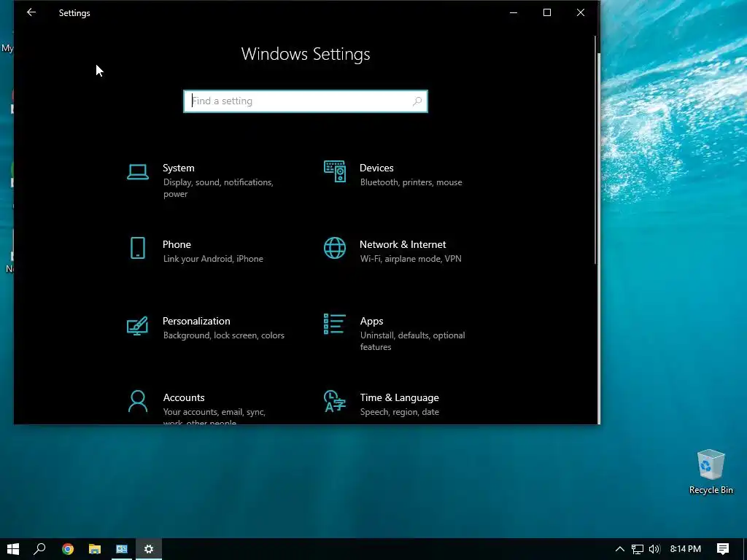
Task: Click the Phone settings icon
Action: click(x=138, y=248)
